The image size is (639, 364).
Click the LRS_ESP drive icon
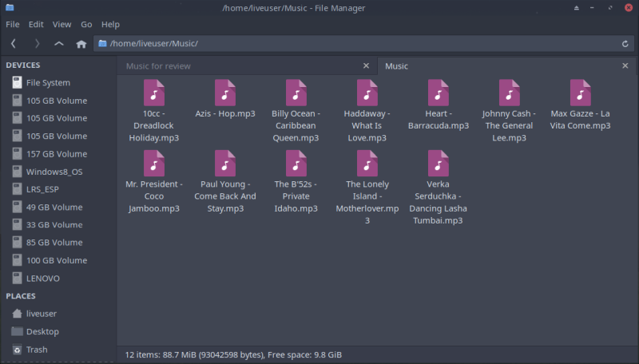pos(17,189)
